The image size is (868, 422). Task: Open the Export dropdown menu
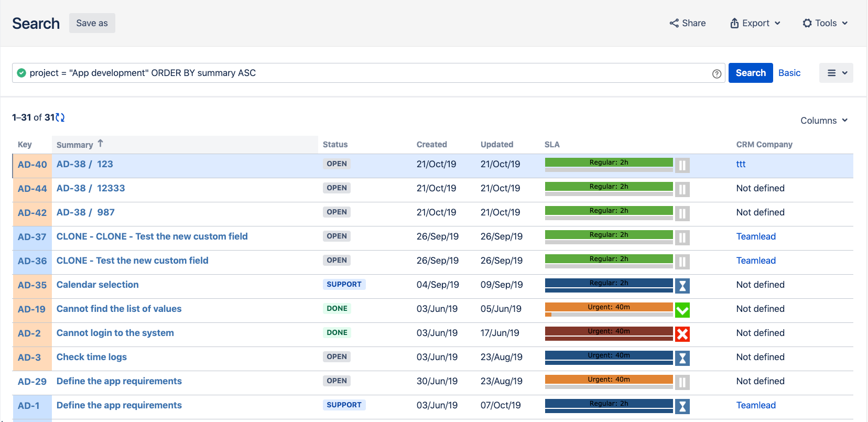pyautogui.click(x=755, y=23)
